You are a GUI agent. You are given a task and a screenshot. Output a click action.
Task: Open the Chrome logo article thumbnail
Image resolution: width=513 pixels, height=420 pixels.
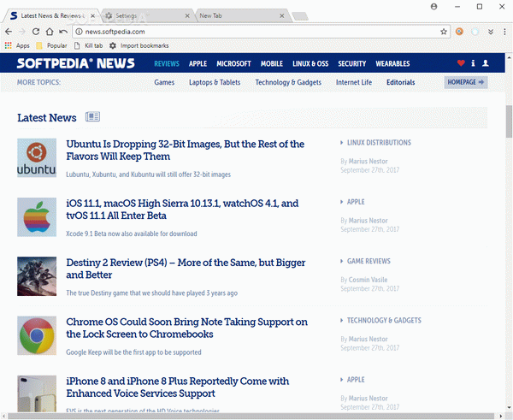click(37, 335)
